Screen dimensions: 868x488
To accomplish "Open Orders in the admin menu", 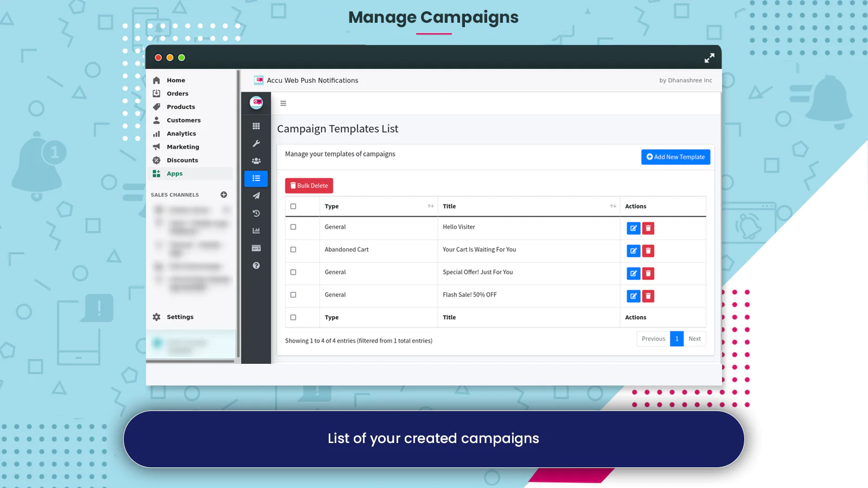I will tap(177, 94).
